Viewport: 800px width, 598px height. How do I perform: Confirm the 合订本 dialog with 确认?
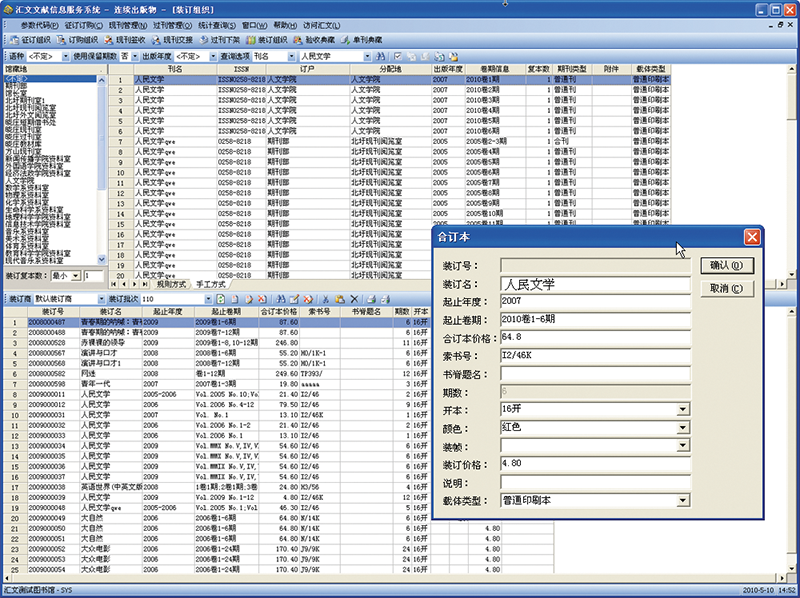pyautogui.click(x=727, y=265)
